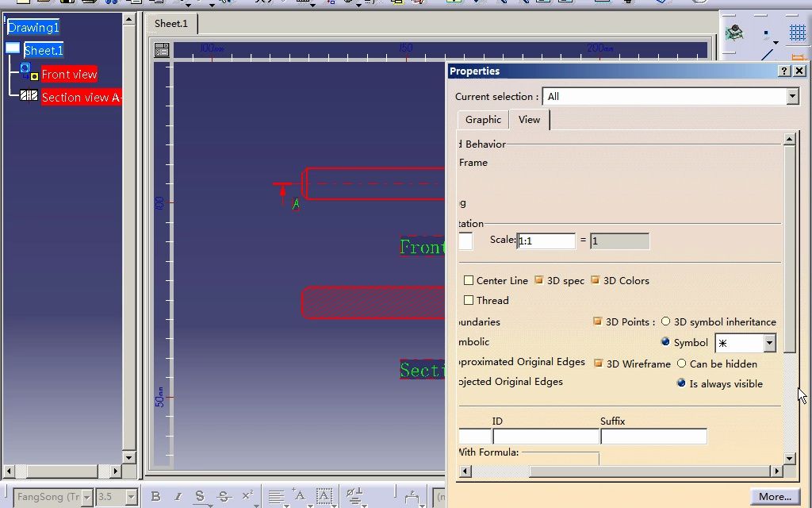Apply strikethrough formatting
The height and width of the screenshot is (508, 812).
[223, 495]
